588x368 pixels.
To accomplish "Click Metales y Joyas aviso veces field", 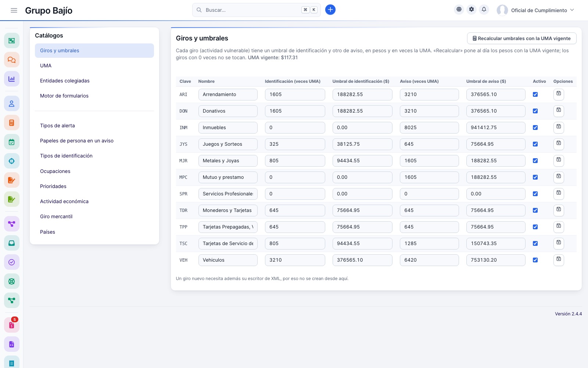I will [x=429, y=161].
